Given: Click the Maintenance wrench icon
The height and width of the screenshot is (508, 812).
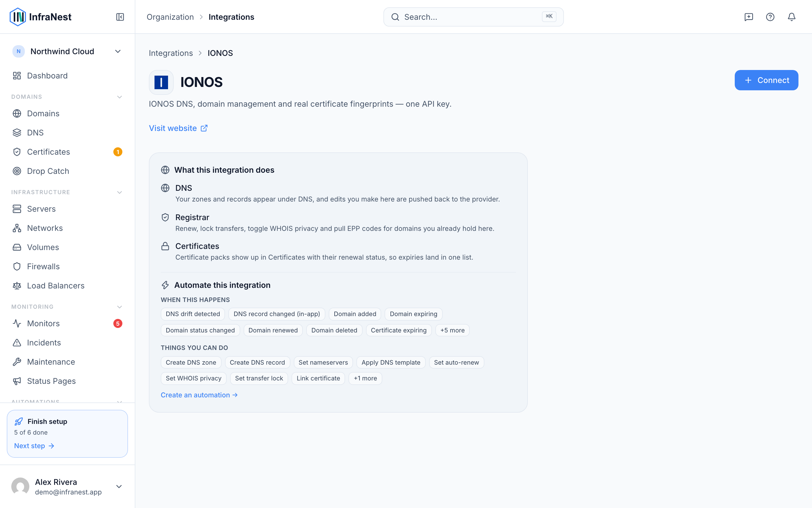Looking at the screenshot, I should tap(17, 362).
